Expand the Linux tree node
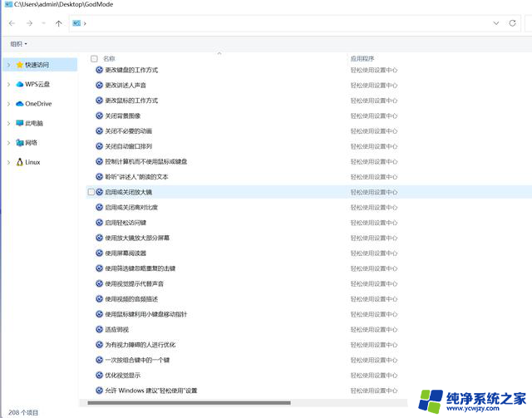The width and height of the screenshot is (532, 418). [9, 162]
